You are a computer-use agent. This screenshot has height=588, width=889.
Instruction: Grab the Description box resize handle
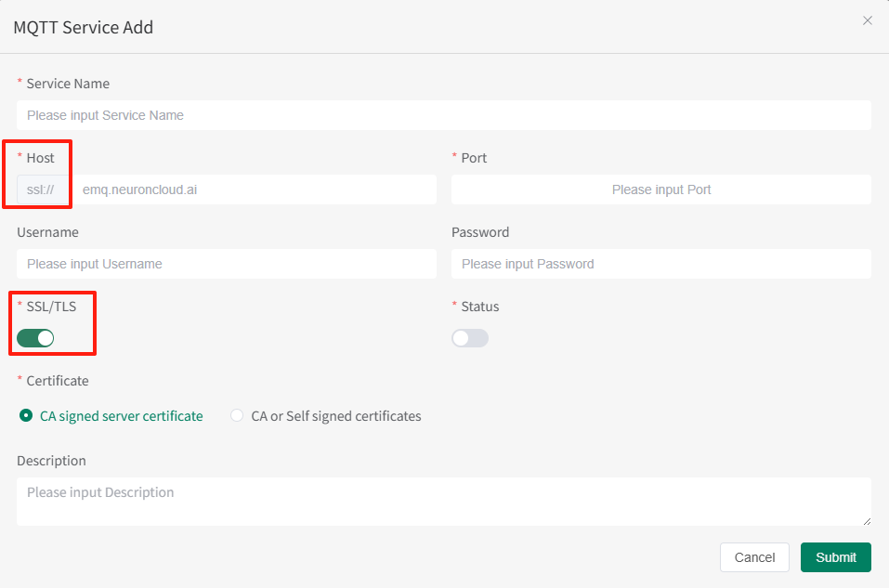867,521
